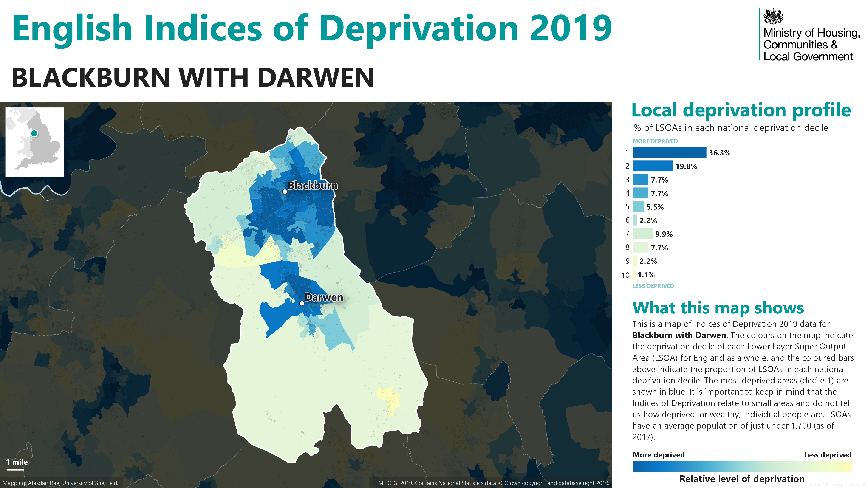Click the England locator inset map

[x=34, y=142]
